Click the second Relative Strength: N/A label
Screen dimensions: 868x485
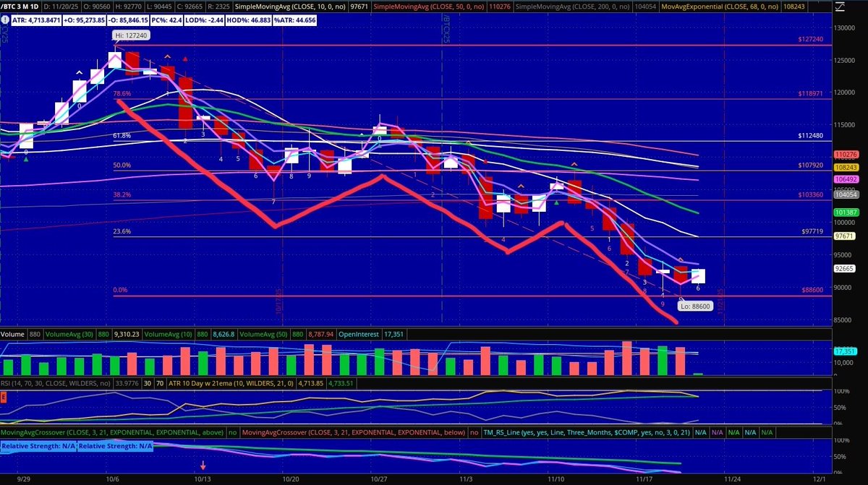pos(115,447)
